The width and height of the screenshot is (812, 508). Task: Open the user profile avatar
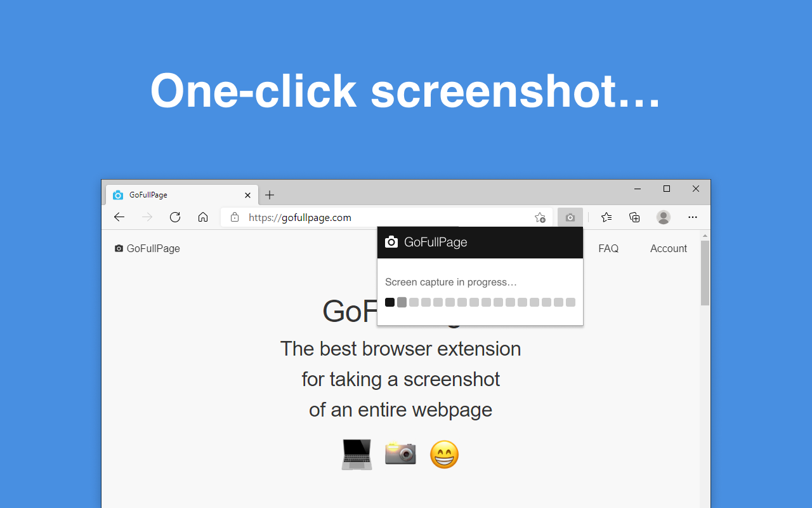pyautogui.click(x=664, y=217)
